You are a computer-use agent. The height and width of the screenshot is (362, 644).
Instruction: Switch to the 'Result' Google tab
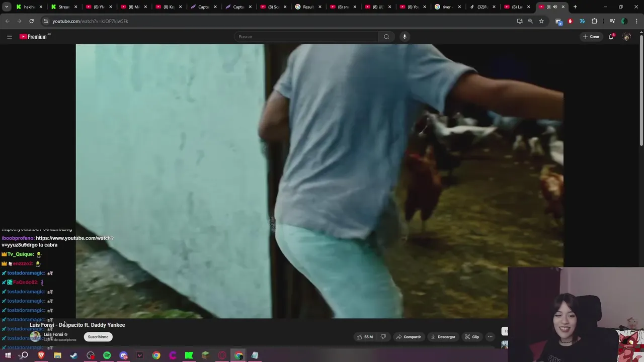tap(307, 7)
